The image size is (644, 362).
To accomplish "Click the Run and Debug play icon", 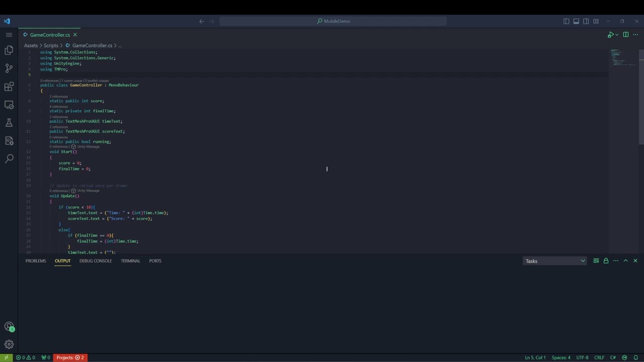I will (610, 35).
